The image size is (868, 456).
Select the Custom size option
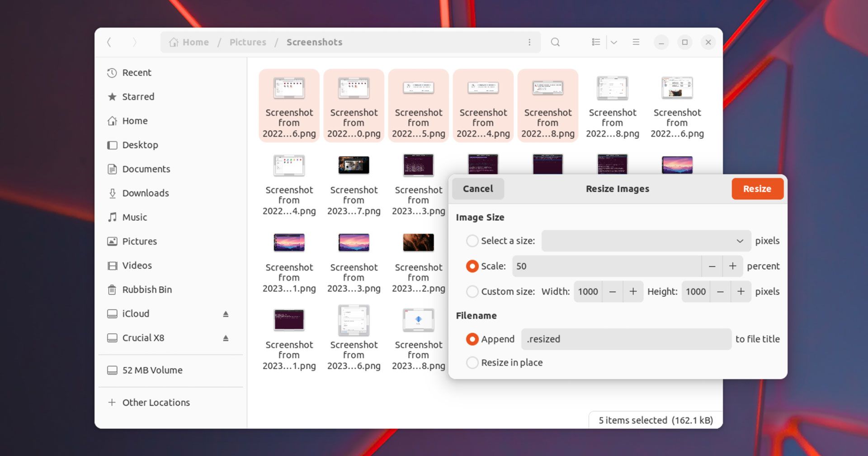(472, 292)
